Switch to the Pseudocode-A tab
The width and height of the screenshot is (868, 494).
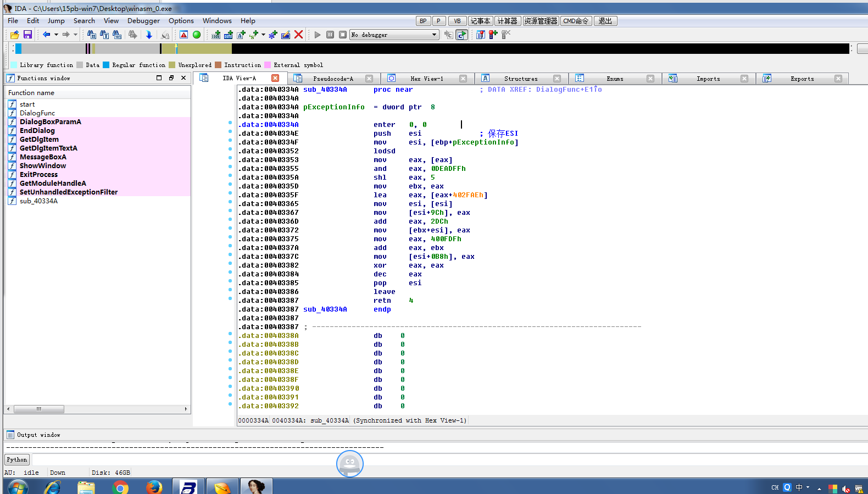(x=333, y=79)
